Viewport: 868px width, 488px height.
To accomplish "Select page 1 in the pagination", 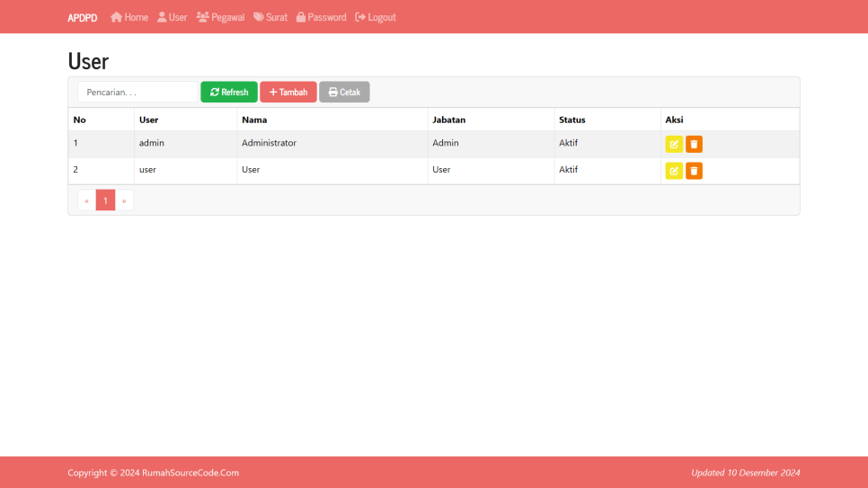I will click(105, 200).
